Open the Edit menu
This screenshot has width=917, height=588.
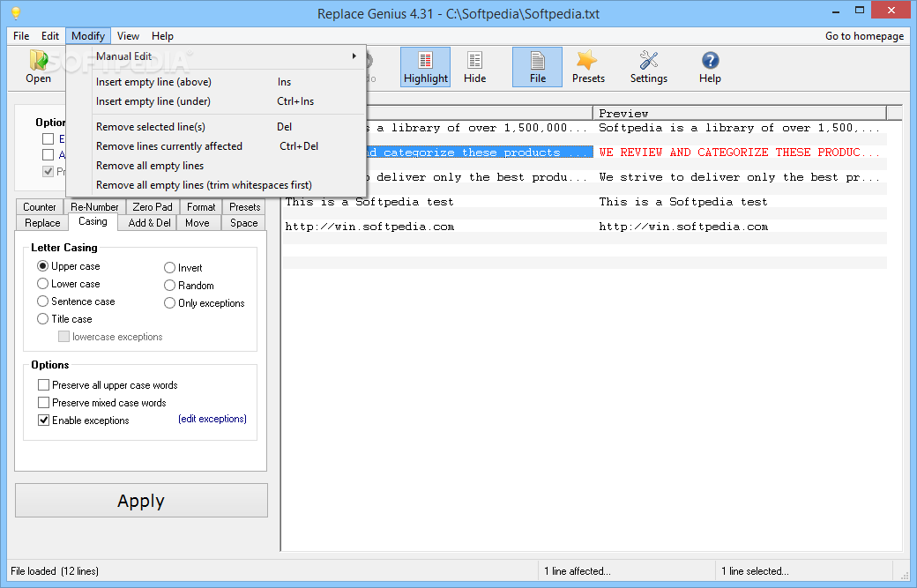click(49, 35)
